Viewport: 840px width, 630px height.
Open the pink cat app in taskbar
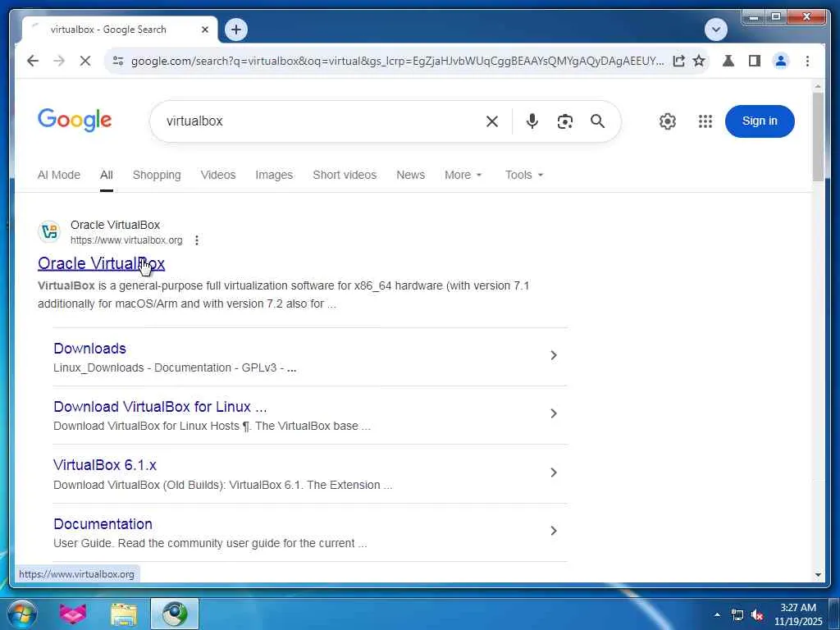[73, 614]
